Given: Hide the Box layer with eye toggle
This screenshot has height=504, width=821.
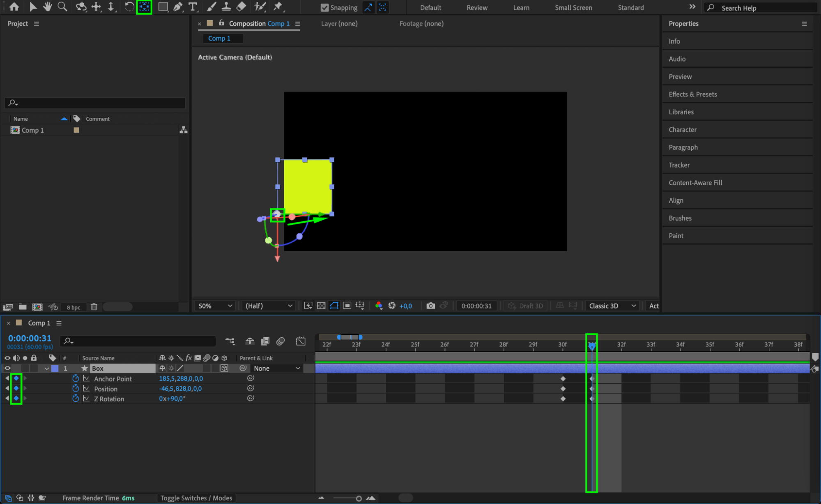Looking at the screenshot, I should pos(7,368).
